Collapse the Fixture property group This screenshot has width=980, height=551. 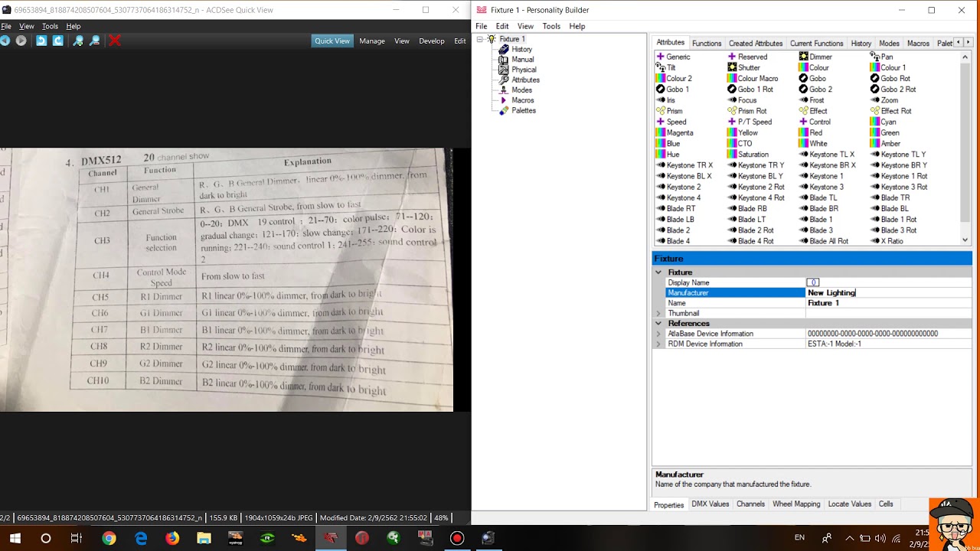[658, 272]
